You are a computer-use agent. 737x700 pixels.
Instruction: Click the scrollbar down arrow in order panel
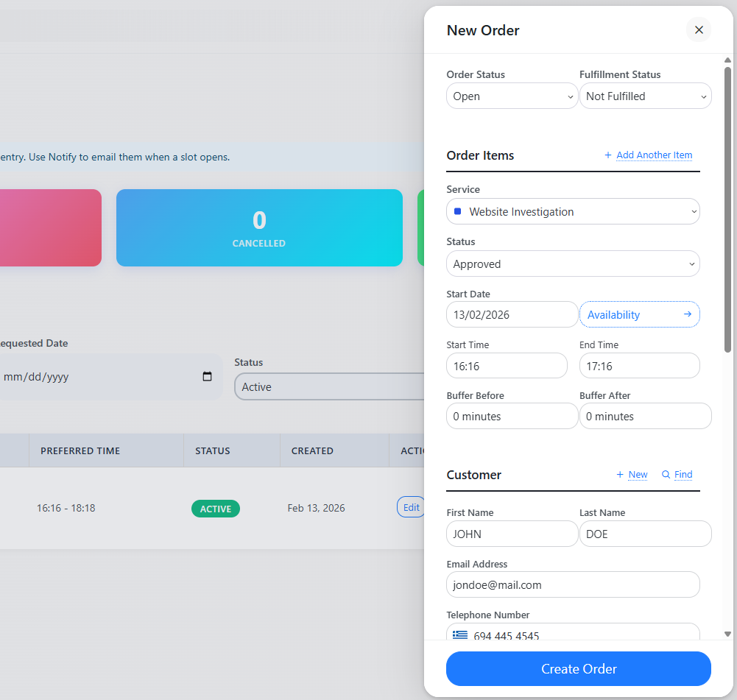pyautogui.click(x=727, y=634)
